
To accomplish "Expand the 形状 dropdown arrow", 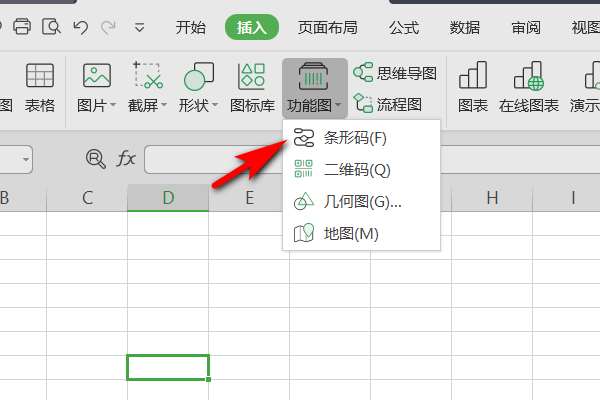I will (215, 104).
